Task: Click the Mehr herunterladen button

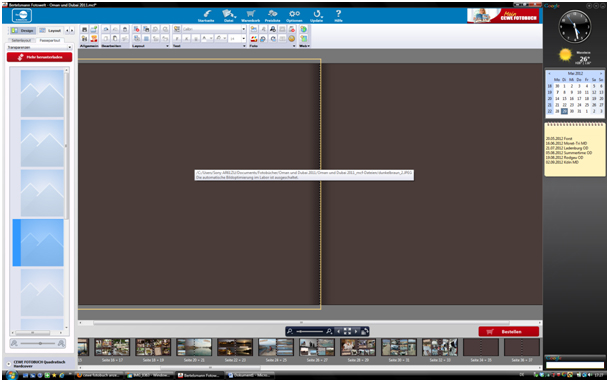Action: [x=39, y=57]
